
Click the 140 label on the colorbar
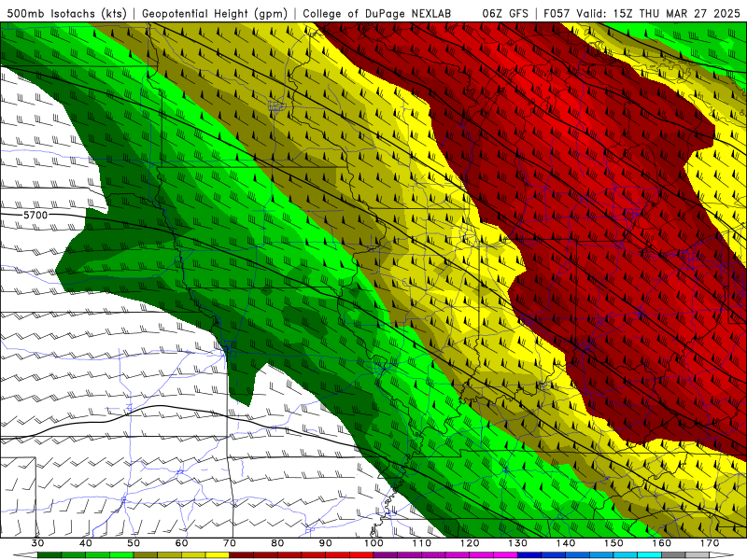(566, 543)
